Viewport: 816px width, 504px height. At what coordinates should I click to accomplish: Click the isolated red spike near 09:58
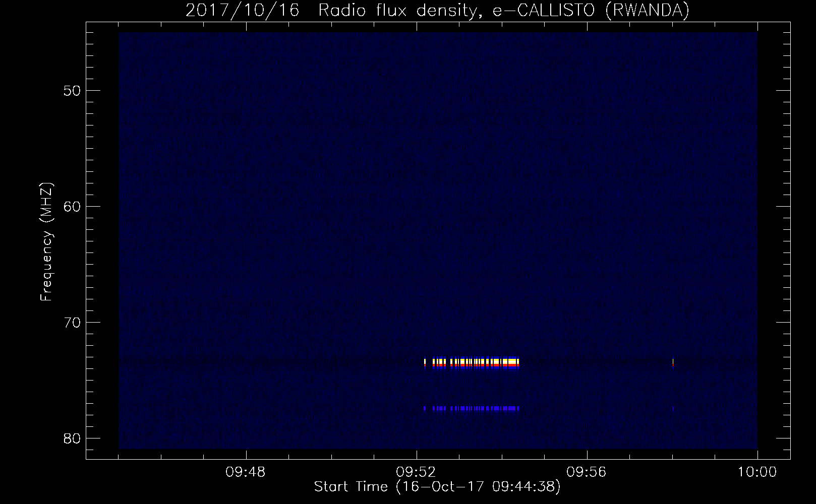[x=673, y=363]
